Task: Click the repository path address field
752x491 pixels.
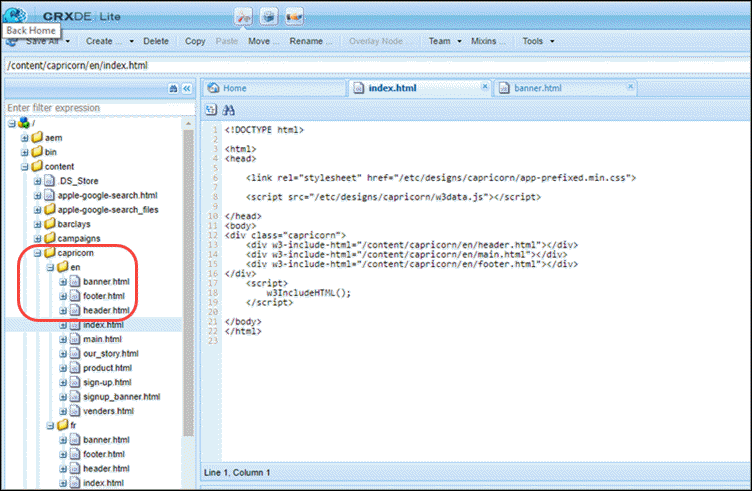Action: tap(376, 65)
